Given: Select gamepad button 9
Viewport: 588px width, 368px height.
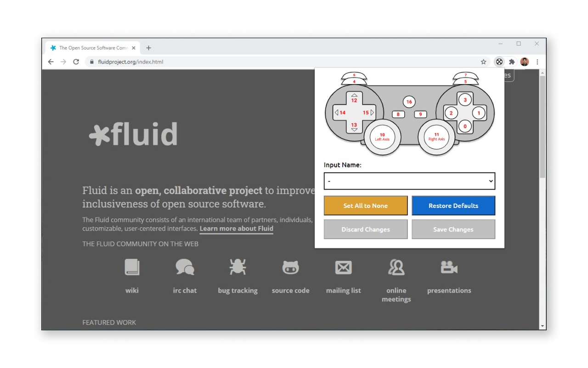Looking at the screenshot, I should [x=420, y=115].
